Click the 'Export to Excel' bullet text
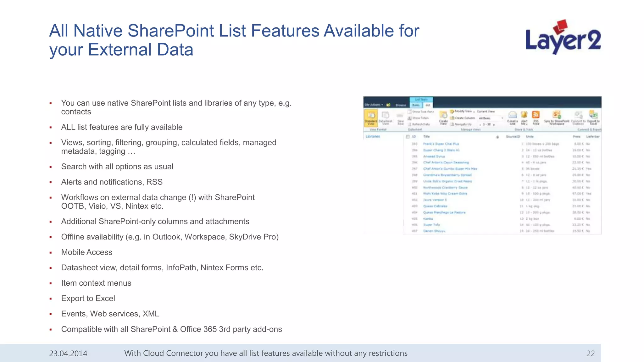644x362 pixels. (88, 298)
